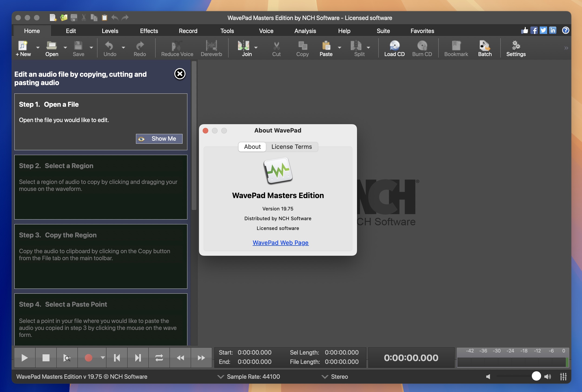The width and height of the screenshot is (582, 392).
Task: Adjust the volume slider knob
Action: click(x=536, y=376)
